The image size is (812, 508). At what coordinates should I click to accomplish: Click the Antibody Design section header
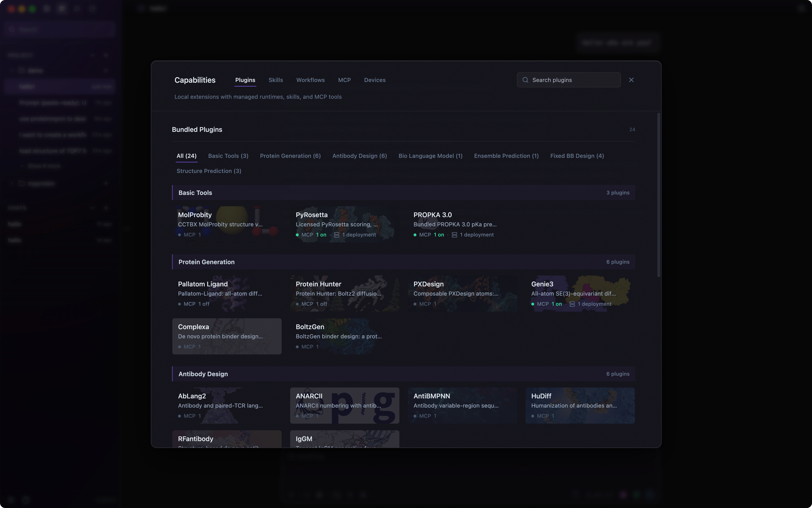pos(403,374)
